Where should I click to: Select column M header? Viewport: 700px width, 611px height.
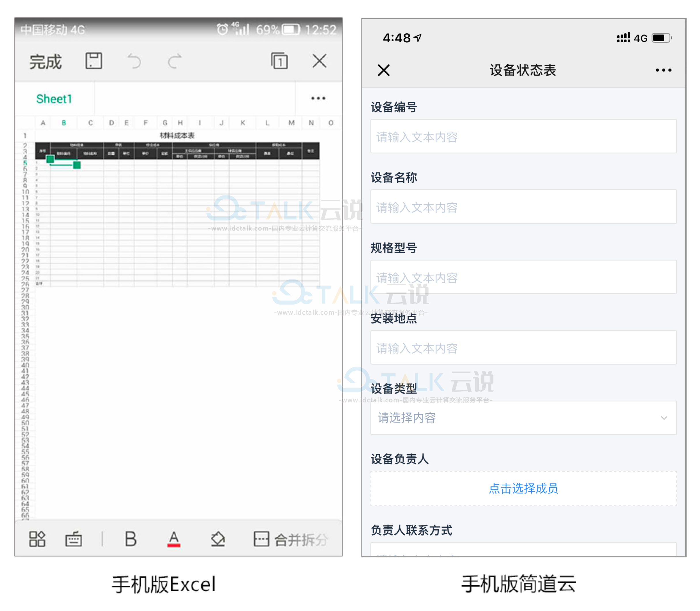(x=291, y=123)
